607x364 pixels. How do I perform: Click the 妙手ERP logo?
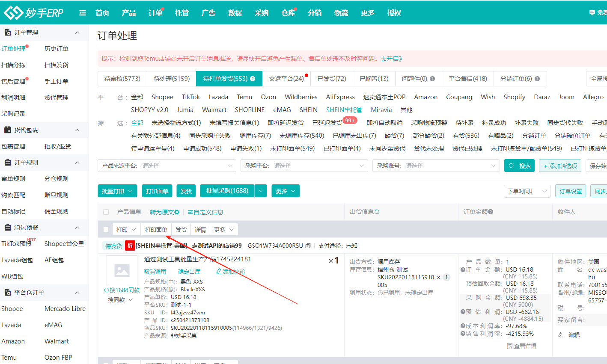point(33,13)
